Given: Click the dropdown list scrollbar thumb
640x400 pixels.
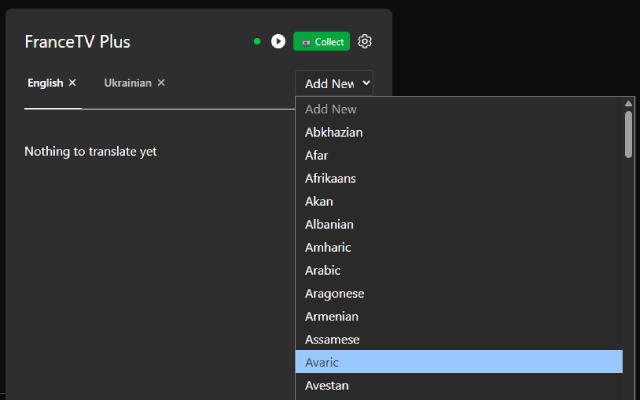Looking at the screenshot, I should 628,134.
